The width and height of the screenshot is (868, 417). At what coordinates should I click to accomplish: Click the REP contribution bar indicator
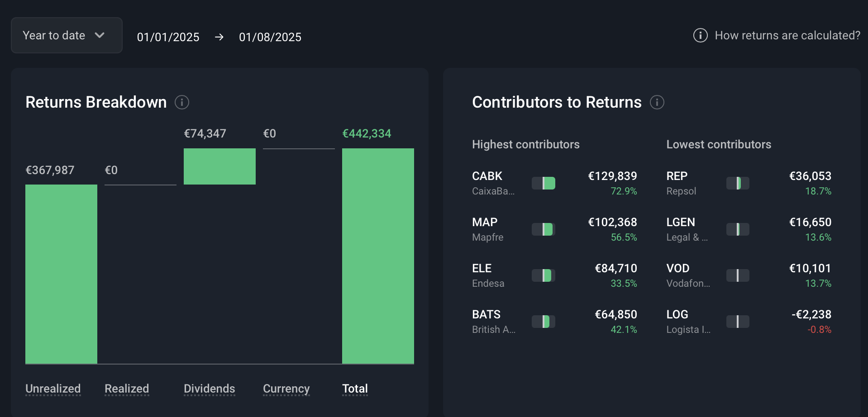pyautogui.click(x=738, y=183)
